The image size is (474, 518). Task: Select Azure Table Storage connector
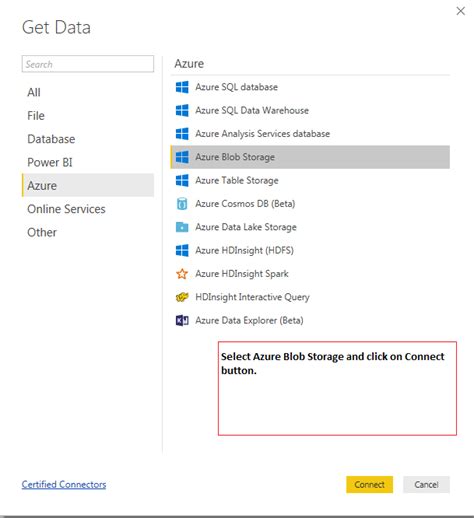tap(310, 180)
